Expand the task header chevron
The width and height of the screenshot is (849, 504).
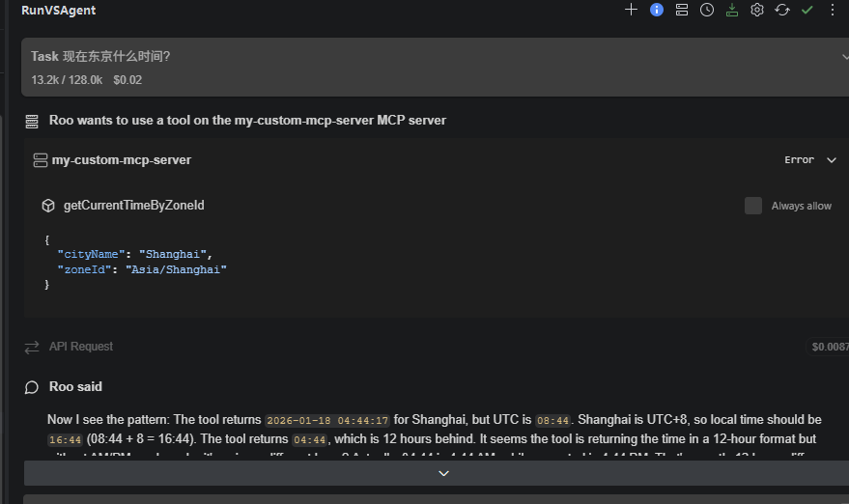click(845, 57)
